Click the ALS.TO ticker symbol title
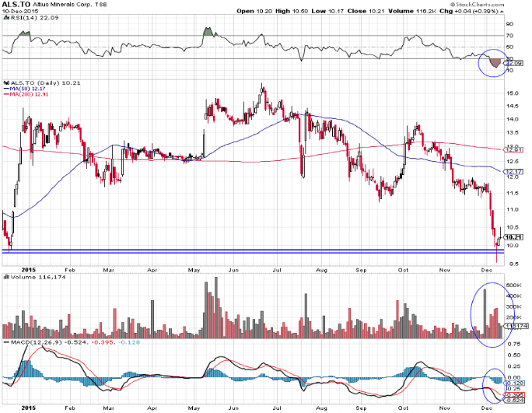The height and width of the screenshot is (413, 532). [18, 5]
